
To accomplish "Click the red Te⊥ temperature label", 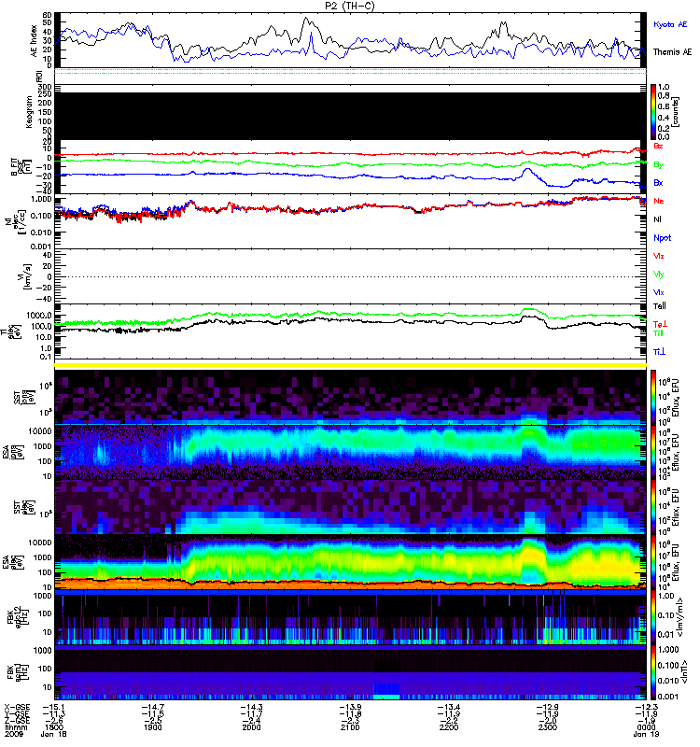I will (660, 324).
